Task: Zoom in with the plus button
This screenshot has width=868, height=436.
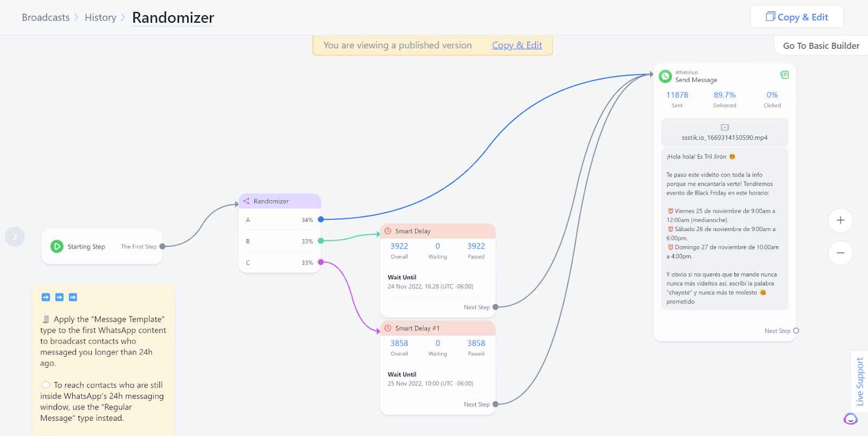Action: [840, 220]
